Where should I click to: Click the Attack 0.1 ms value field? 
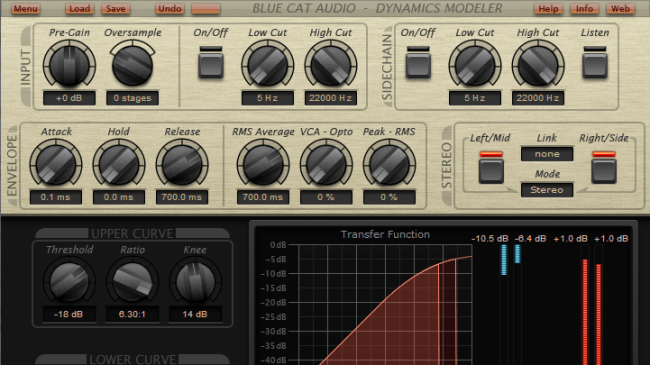click(x=56, y=197)
